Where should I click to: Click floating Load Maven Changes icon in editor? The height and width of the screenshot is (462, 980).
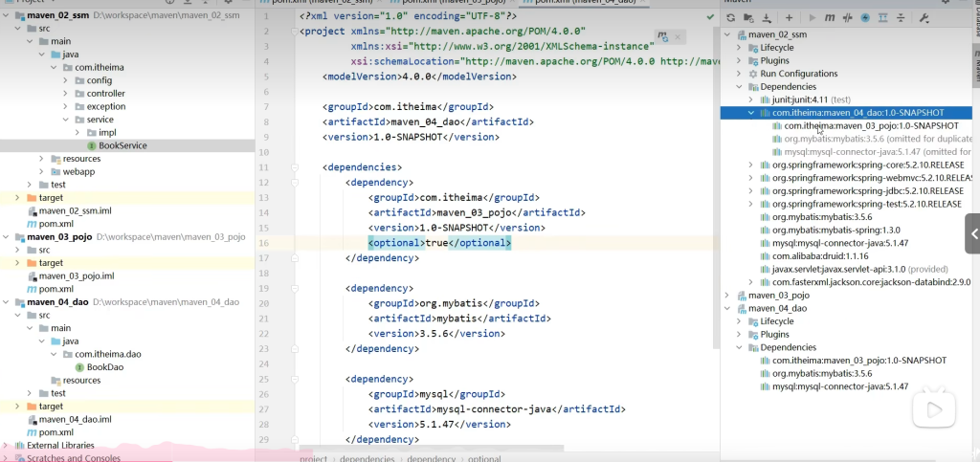[x=661, y=36]
